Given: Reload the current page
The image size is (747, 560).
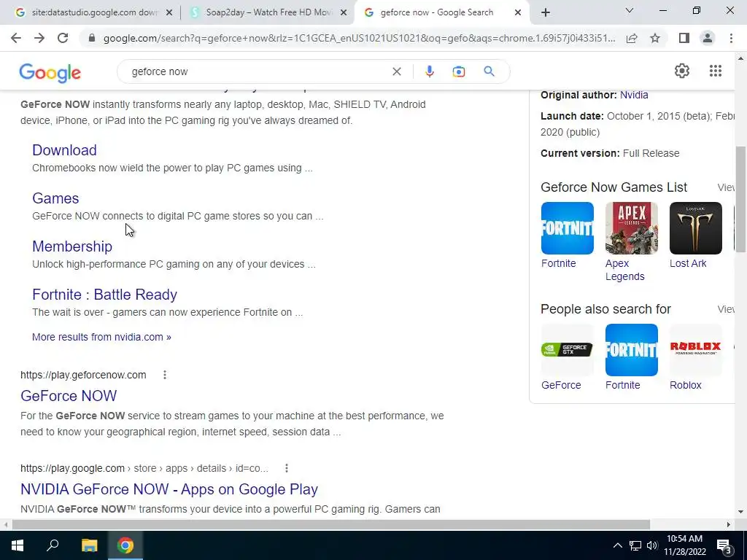Looking at the screenshot, I should 63,38.
